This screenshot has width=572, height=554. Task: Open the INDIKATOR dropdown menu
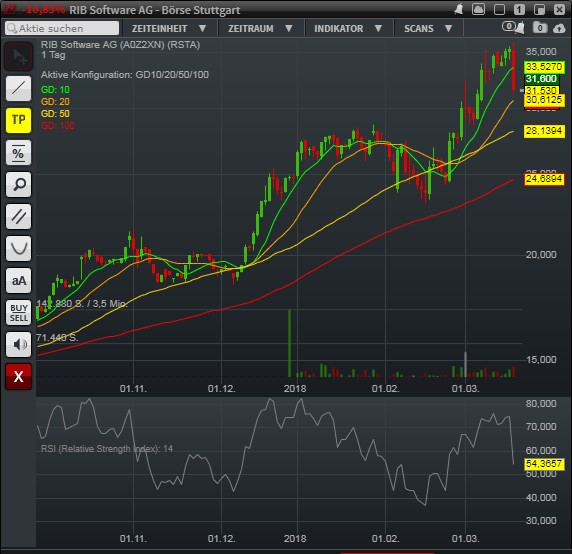(348, 28)
